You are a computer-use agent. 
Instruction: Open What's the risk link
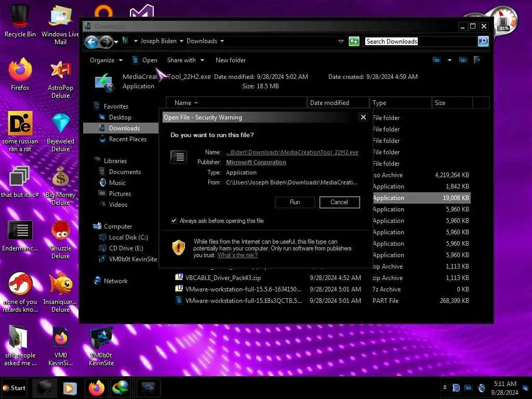[237, 255]
